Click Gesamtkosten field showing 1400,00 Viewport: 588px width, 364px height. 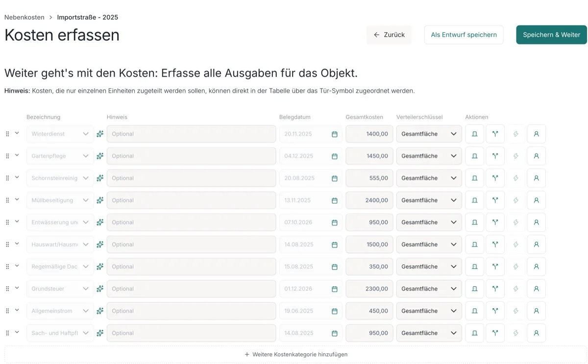click(369, 134)
